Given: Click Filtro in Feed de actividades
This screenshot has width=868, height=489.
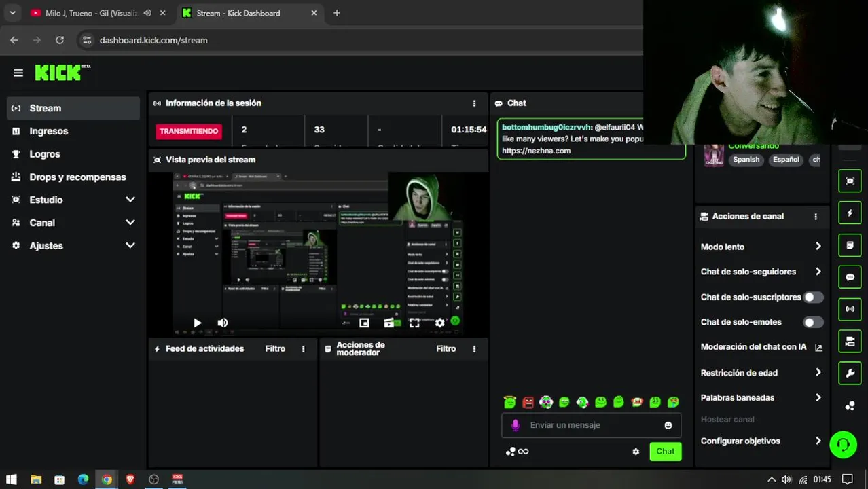Looking at the screenshot, I should 275,349.
